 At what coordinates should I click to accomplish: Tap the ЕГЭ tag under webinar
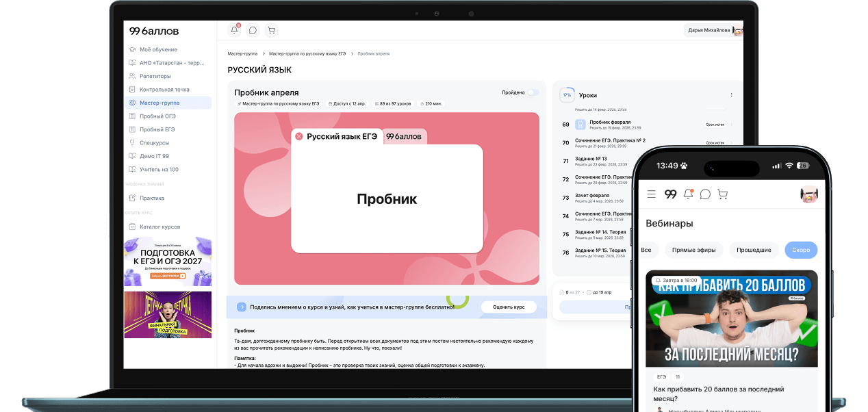[661, 377]
